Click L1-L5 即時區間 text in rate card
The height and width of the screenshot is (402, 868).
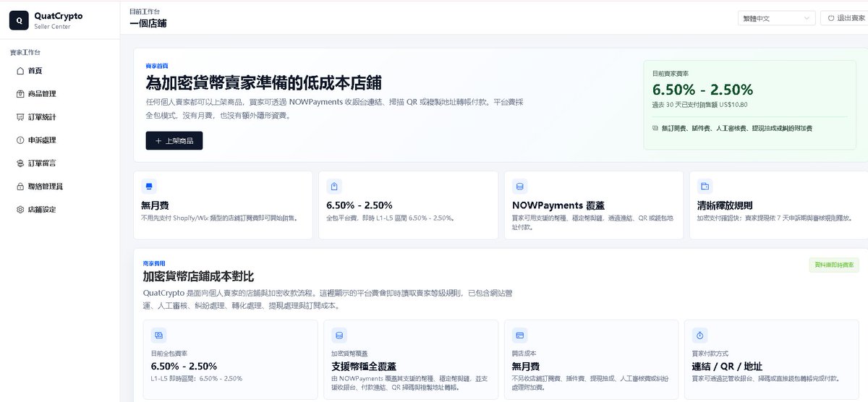point(196,378)
